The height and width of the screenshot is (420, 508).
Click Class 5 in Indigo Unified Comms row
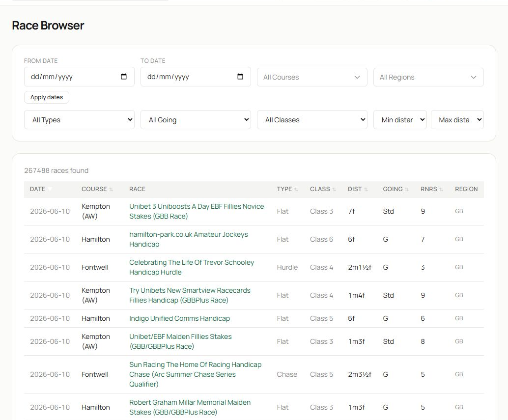coord(321,318)
